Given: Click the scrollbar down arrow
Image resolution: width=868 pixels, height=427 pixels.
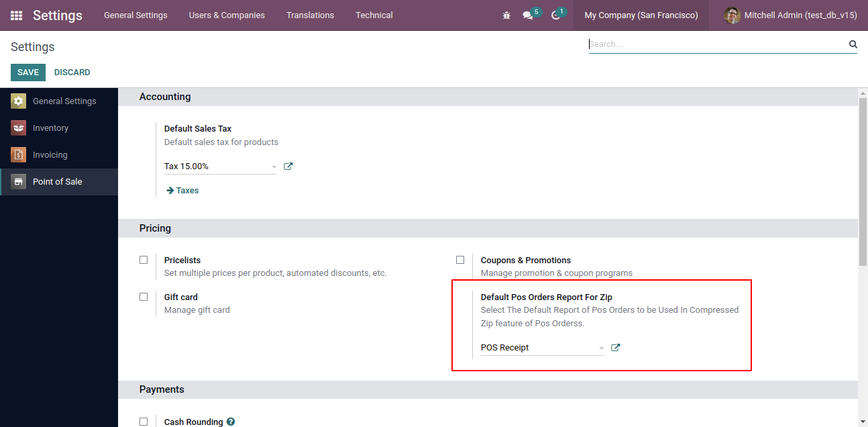Looking at the screenshot, I should (863, 422).
